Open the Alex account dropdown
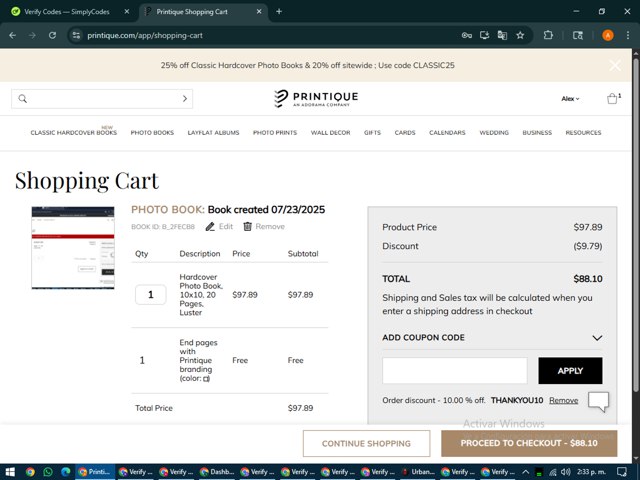The width and height of the screenshot is (640, 480). [x=570, y=99]
